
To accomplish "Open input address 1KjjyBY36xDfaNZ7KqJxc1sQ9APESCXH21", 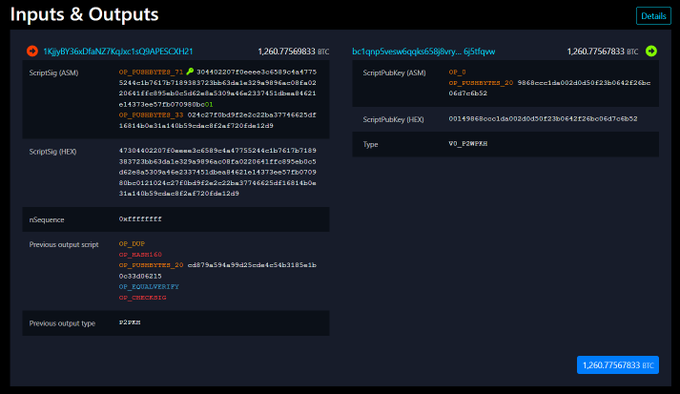I will (118, 52).
